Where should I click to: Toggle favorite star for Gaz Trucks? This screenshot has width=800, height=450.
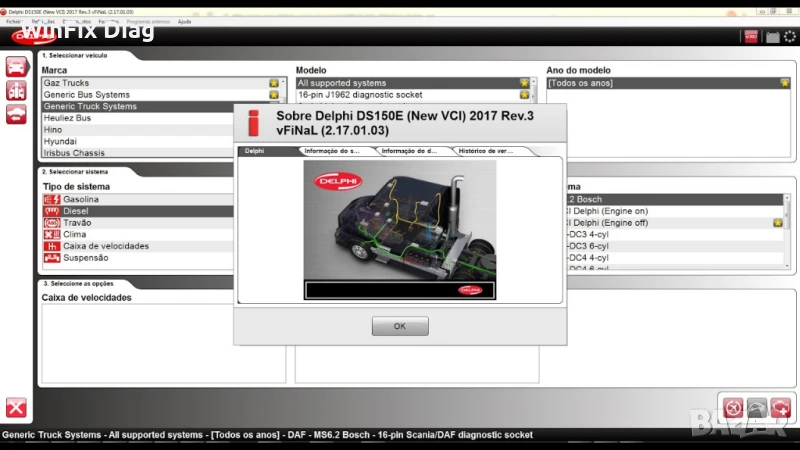(273, 83)
